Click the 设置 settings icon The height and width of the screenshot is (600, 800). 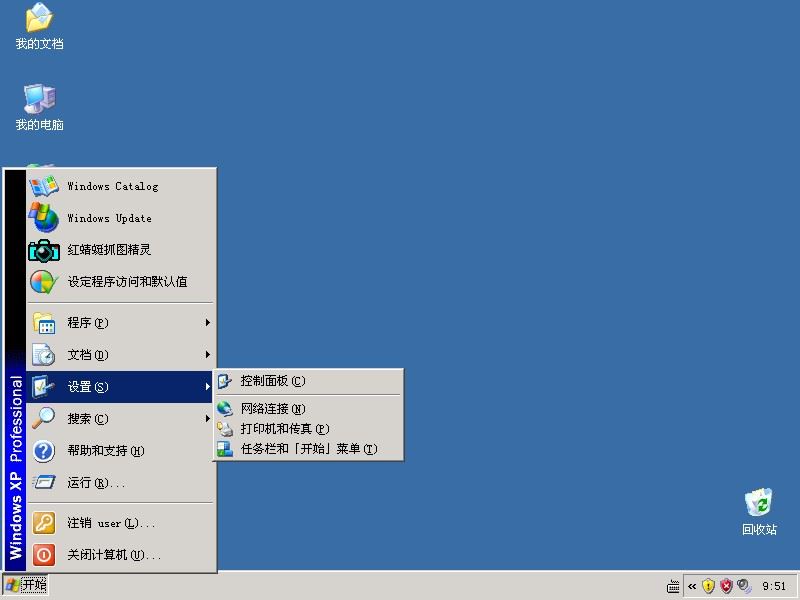[43, 387]
